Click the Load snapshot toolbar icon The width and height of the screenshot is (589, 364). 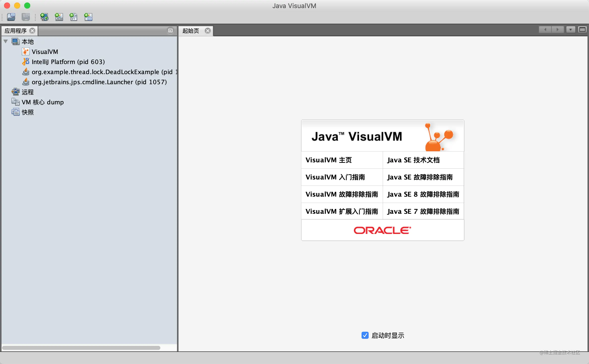coord(11,17)
